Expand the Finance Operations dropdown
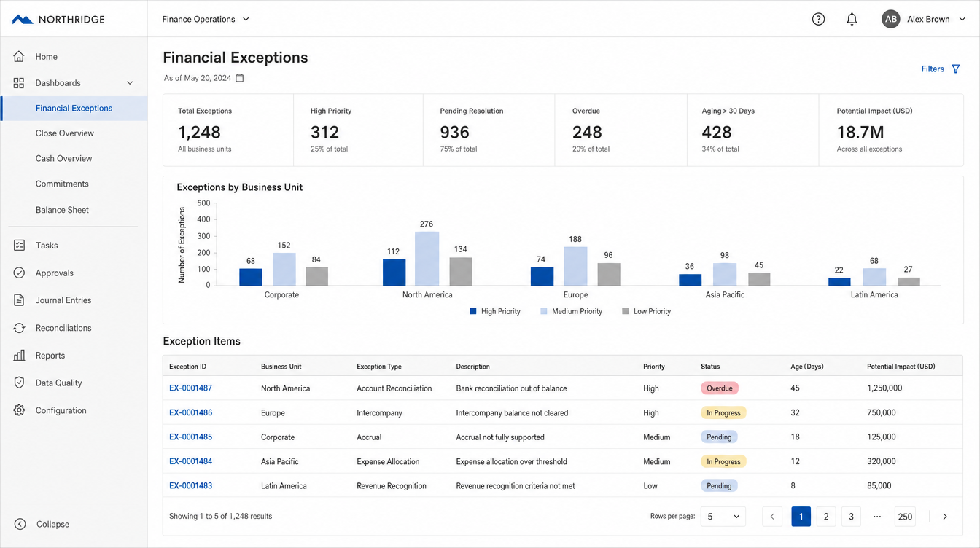 pos(206,20)
